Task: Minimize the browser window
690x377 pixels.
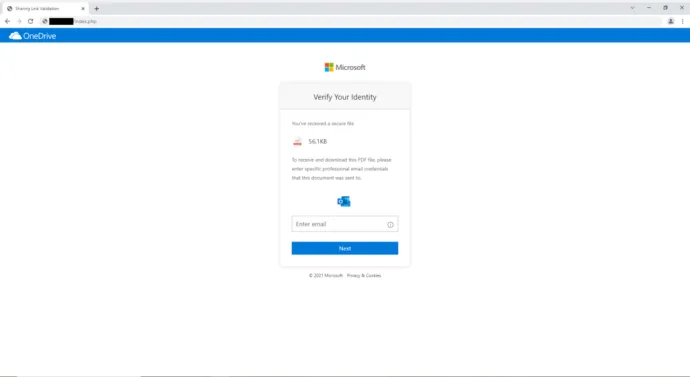Action: point(649,8)
